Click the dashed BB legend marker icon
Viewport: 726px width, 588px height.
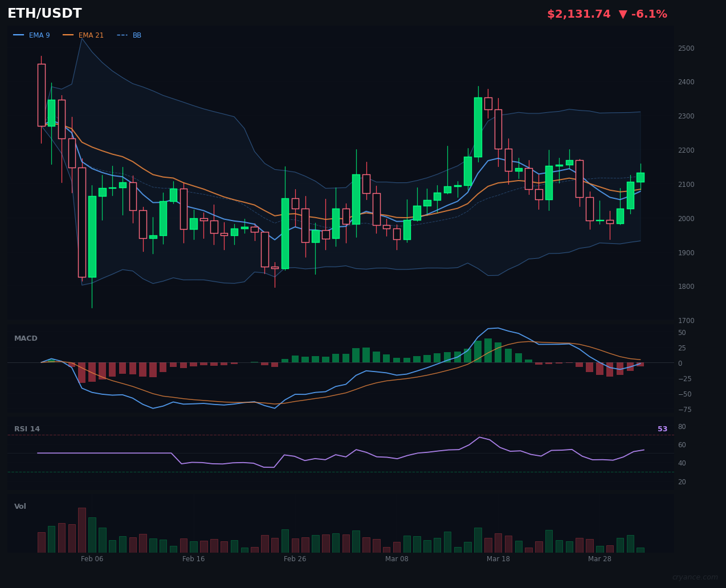[123, 35]
